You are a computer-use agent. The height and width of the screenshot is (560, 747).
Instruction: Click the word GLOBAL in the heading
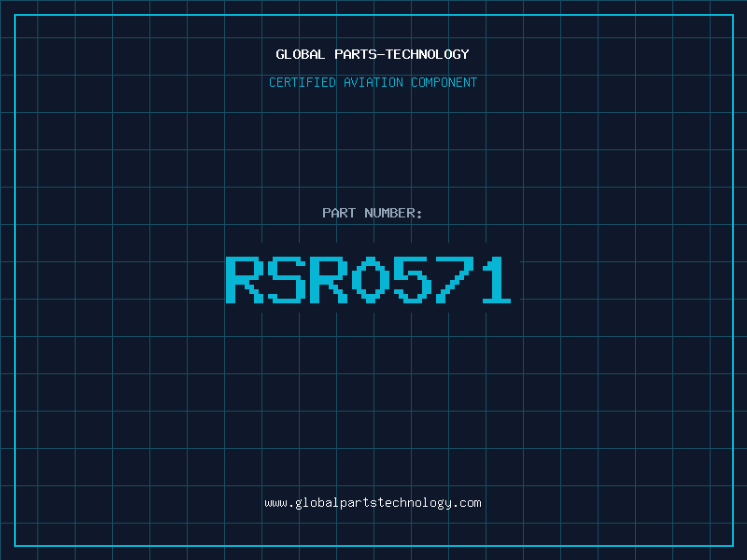(300, 54)
